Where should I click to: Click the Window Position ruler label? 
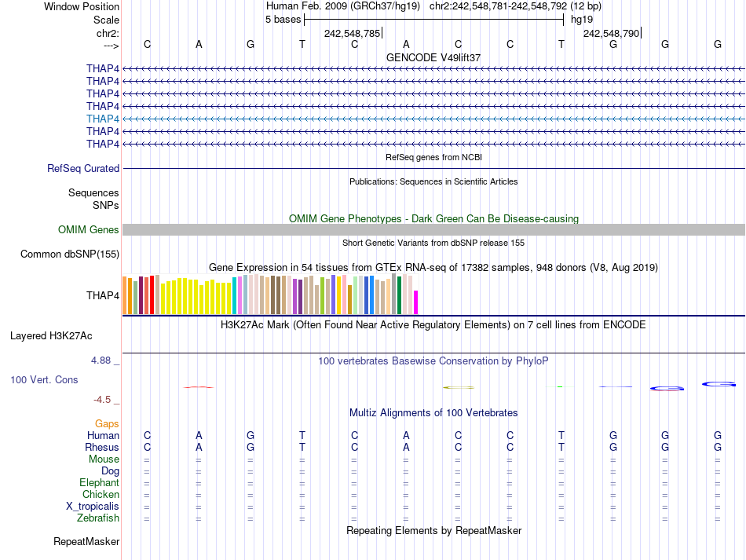click(x=82, y=6)
